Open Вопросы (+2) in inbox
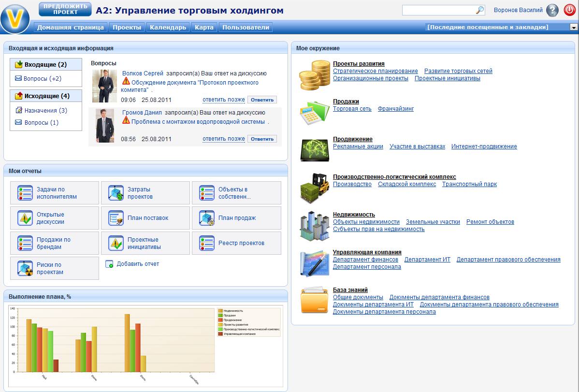 [x=43, y=79]
